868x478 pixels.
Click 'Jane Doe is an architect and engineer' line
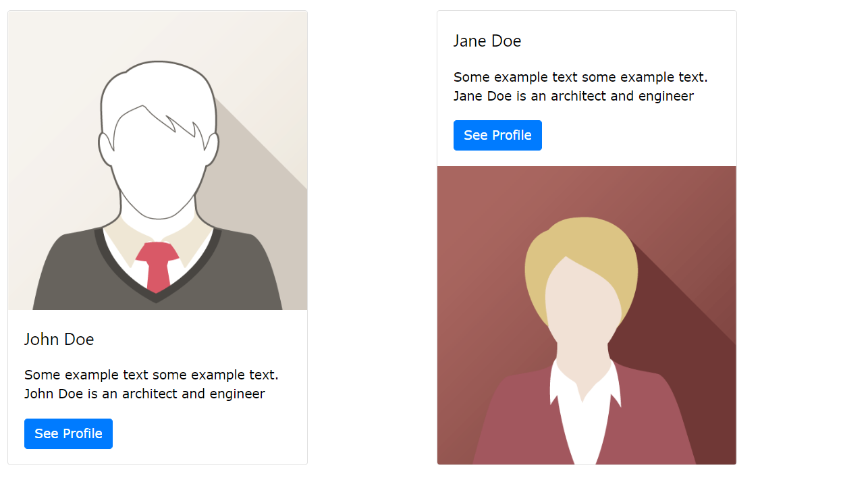[574, 96]
